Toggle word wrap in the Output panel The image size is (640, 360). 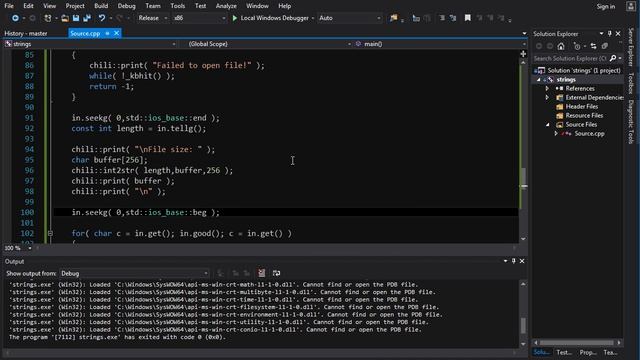tap(276, 273)
